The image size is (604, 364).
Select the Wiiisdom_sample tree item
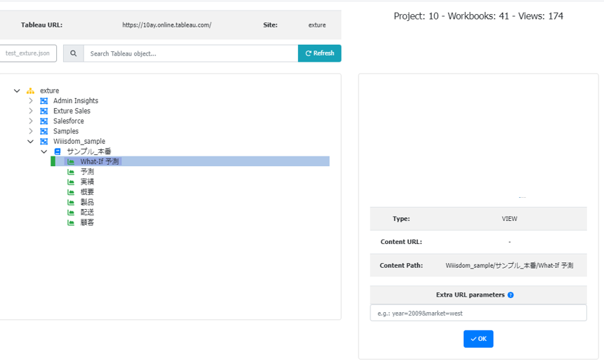tap(79, 142)
